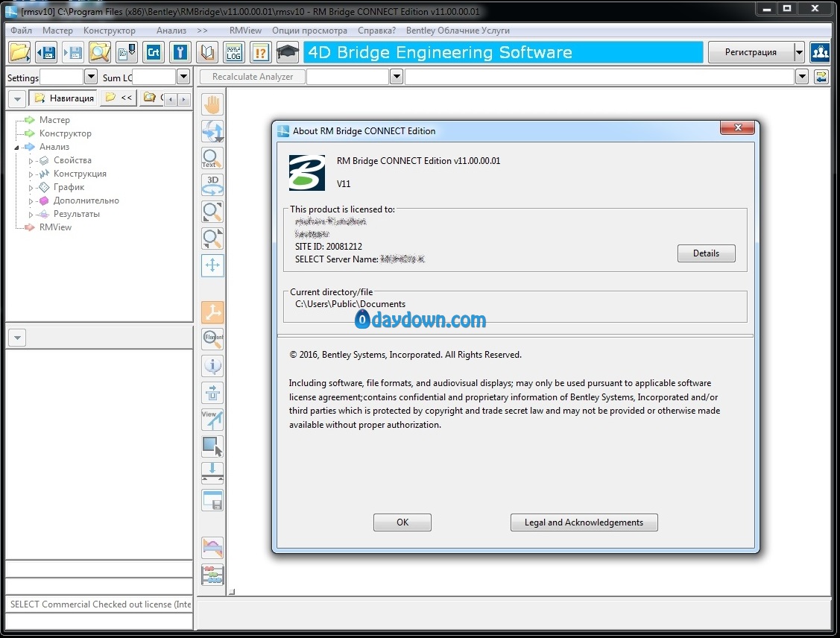Click the users icon next to Регистрация

(x=820, y=52)
